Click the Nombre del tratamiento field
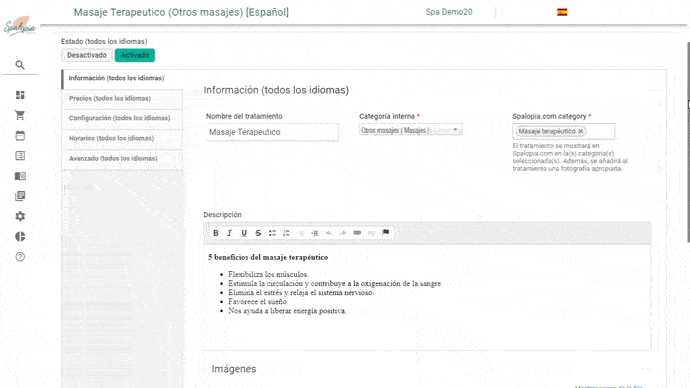 272,132
